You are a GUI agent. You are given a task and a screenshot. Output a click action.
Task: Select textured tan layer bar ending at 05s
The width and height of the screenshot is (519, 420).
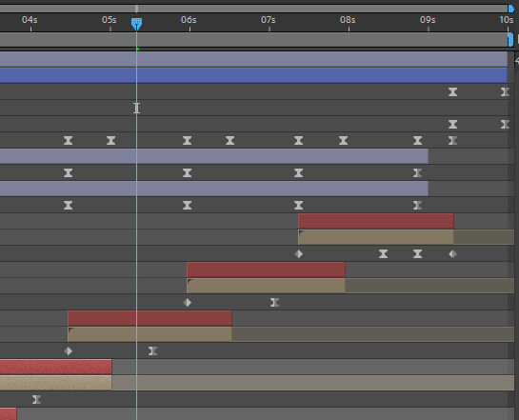click(x=56, y=383)
